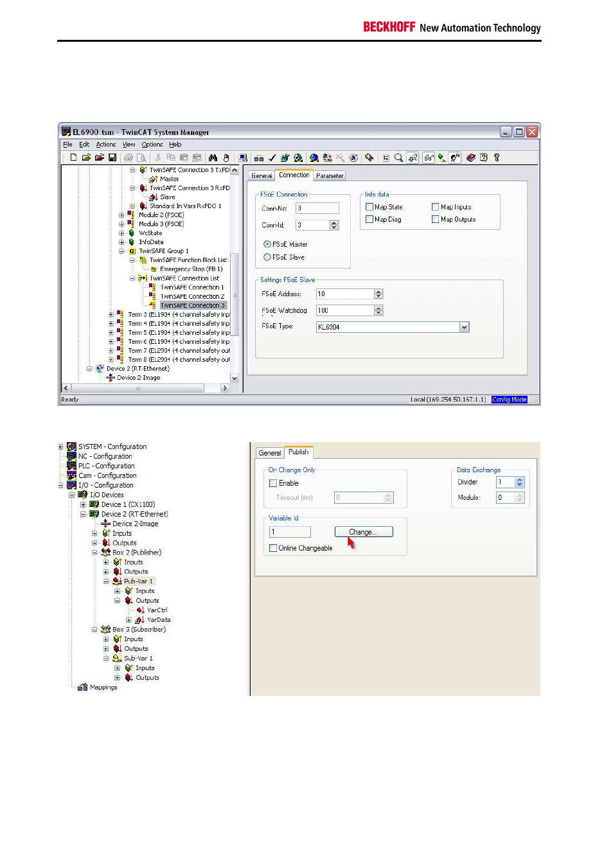The width and height of the screenshot is (613, 868).
Task: Open the FSoE Type dropdown
Action: click(465, 327)
